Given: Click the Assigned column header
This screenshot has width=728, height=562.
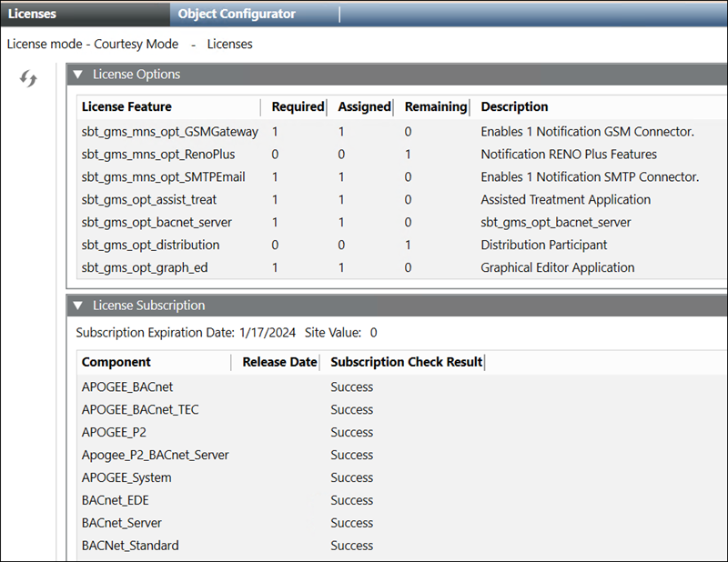Looking at the screenshot, I should click(x=364, y=106).
